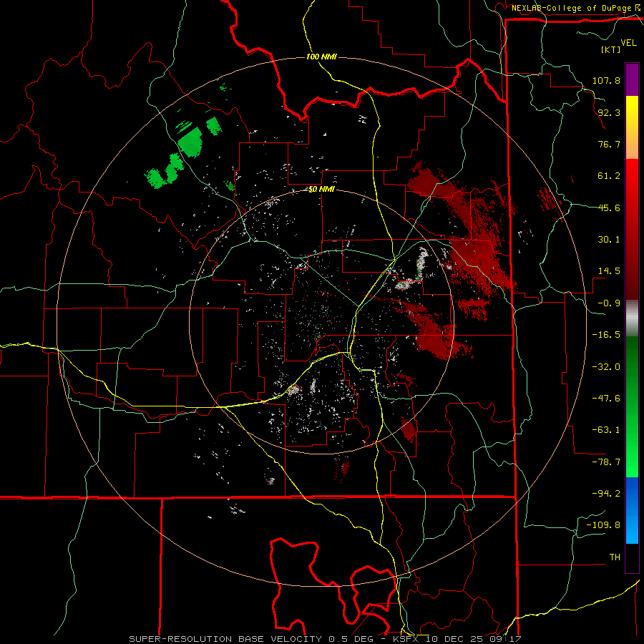
Task: Pick the purple segment of the velocity scale
Action: [632, 79]
